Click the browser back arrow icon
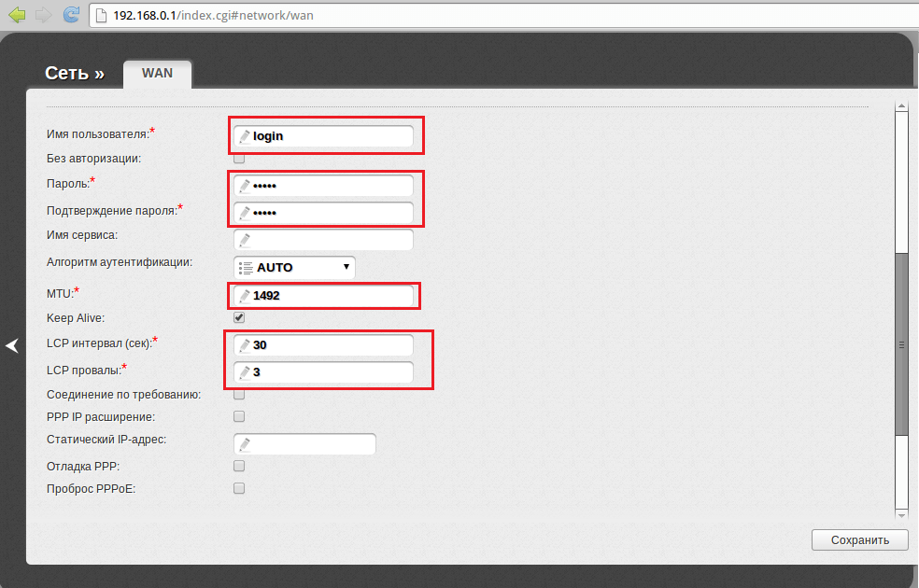The image size is (919, 588). tap(17, 15)
